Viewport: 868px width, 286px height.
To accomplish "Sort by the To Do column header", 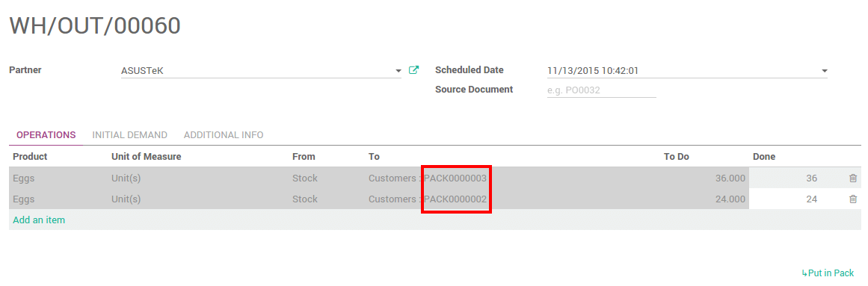I will [x=676, y=157].
